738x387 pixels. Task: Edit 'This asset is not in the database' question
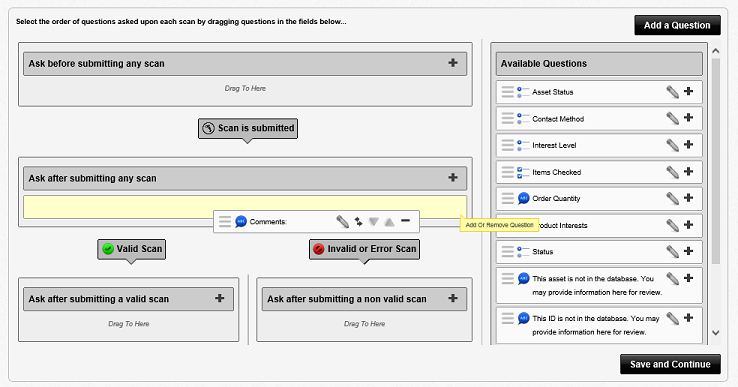pos(673,279)
